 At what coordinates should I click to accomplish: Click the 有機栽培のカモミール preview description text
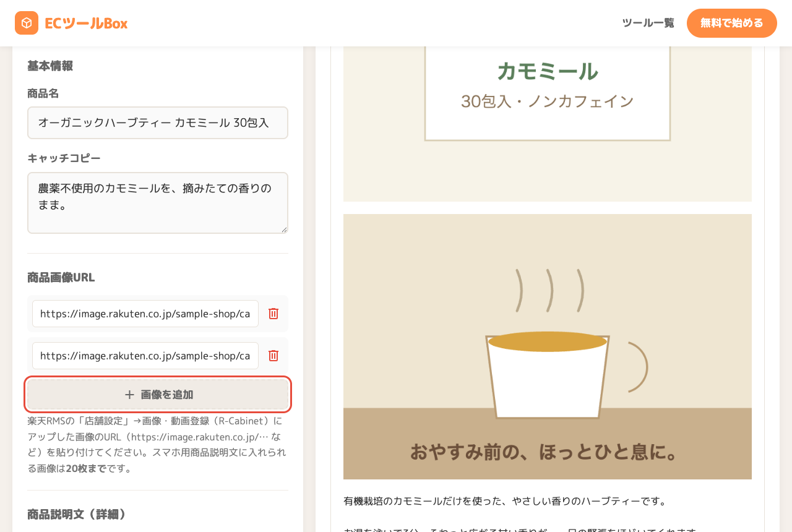click(504, 500)
